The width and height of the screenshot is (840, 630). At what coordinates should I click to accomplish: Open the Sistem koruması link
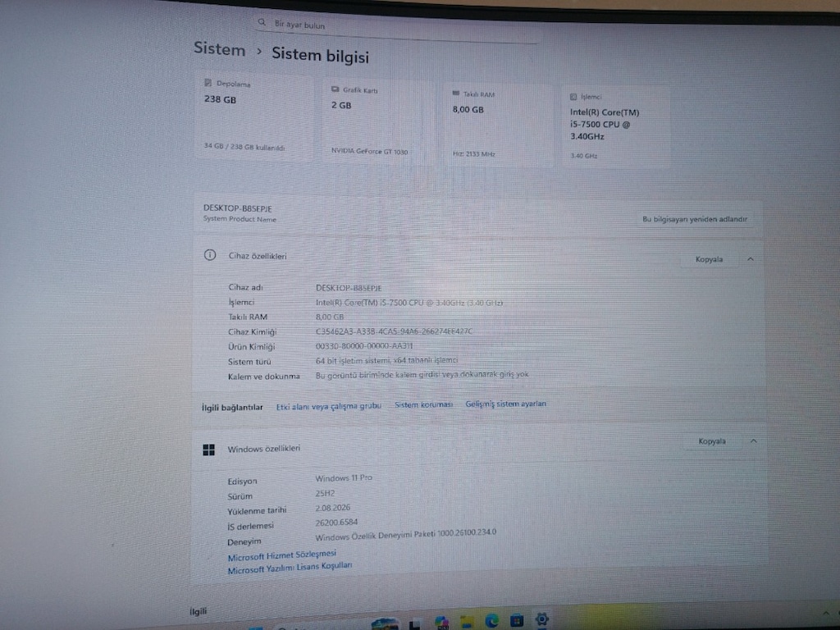point(423,404)
